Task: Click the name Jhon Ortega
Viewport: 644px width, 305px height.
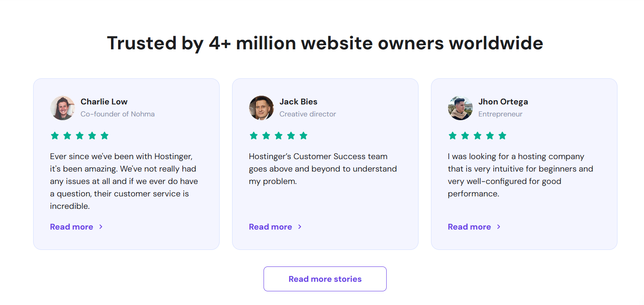Action: coord(503,102)
